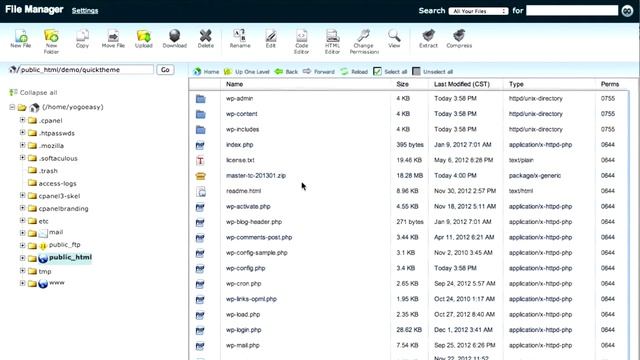
Task: Go Forward in file navigation
Action: (318, 71)
